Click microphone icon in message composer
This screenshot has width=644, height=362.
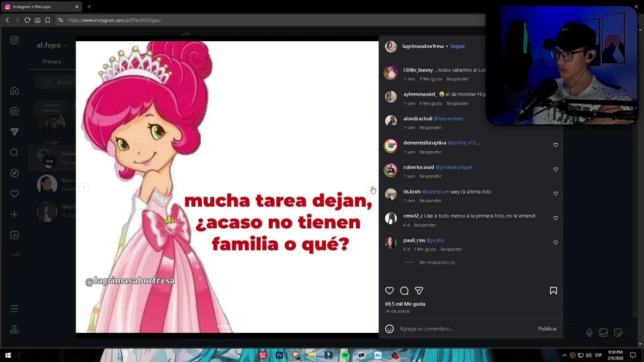click(x=589, y=332)
